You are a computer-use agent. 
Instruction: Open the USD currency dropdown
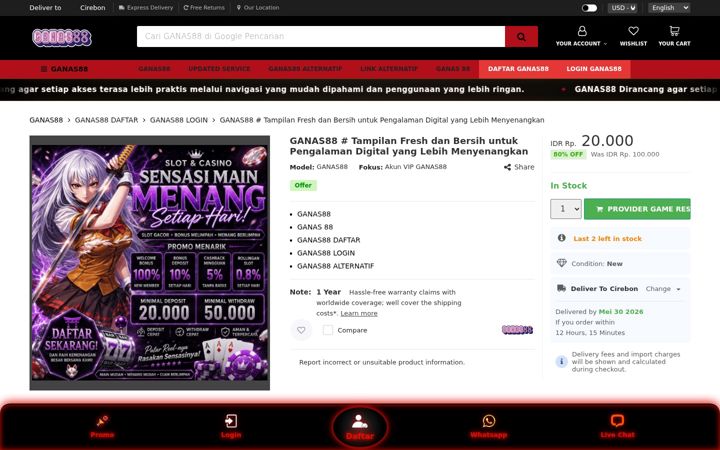[x=624, y=8]
